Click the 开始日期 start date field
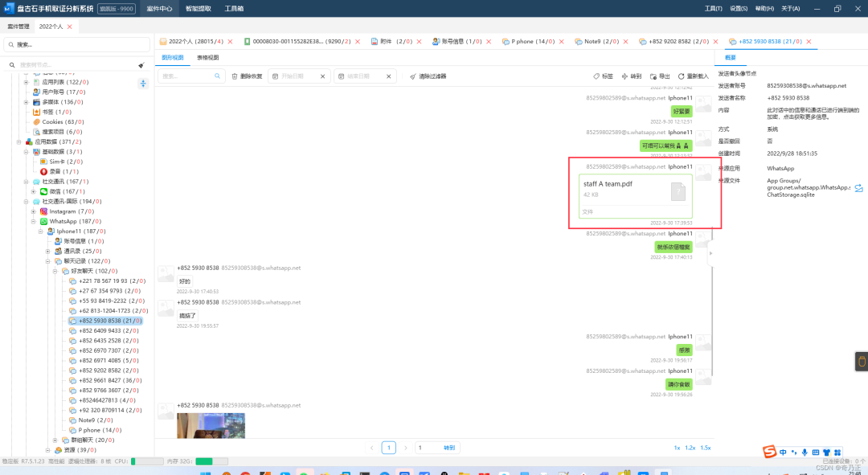Screen dimensions: 868x475 coord(300,76)
